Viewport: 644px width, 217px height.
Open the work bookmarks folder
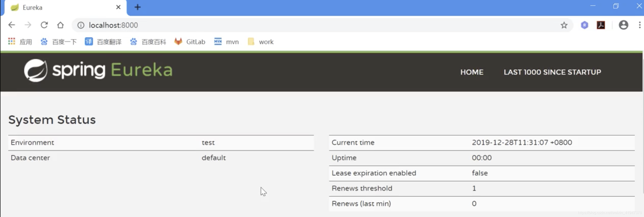[x=261, y=42]
